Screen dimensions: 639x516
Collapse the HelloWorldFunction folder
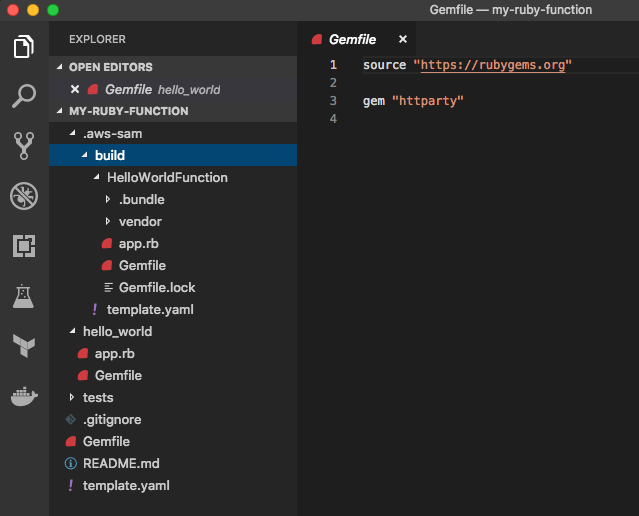(97, 177)
